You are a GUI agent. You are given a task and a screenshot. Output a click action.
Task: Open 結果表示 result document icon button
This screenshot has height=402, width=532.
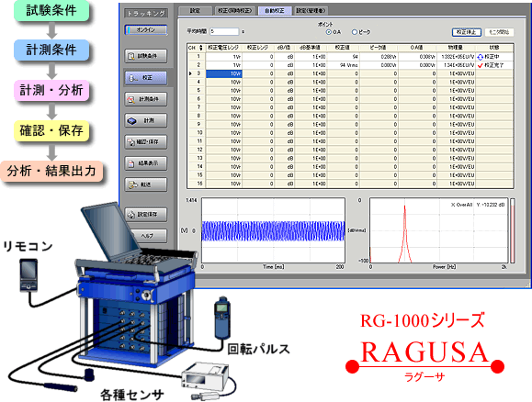click(146, 163)
